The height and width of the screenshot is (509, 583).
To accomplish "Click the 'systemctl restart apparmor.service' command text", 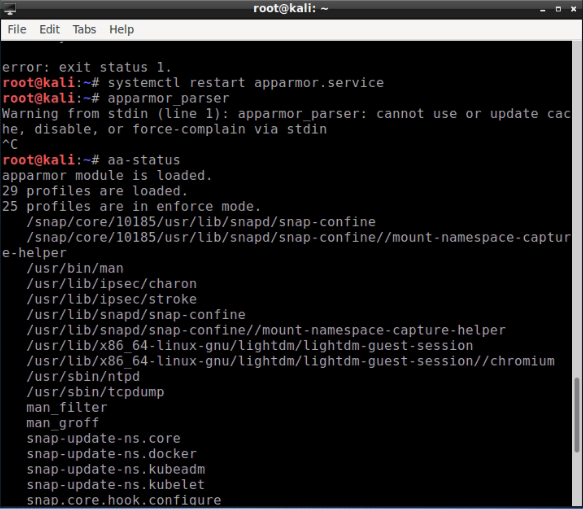I will pyautogui.click(x=245, y=83).
